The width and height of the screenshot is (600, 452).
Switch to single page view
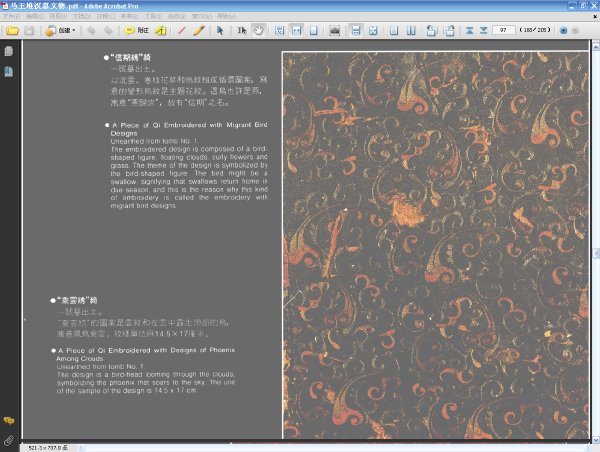tap(394, 31)
